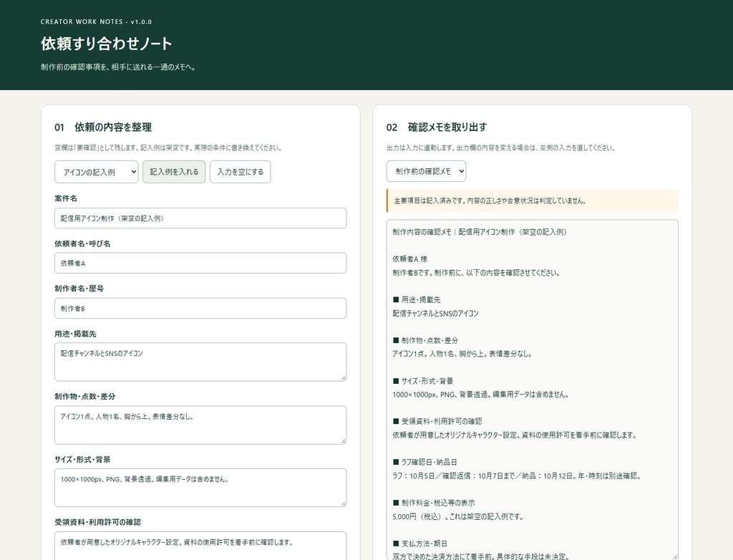Click inside the generated 確認メモ output textarea
The height and width of the screenshot is (560, 733).
click(x=533, y=390)
